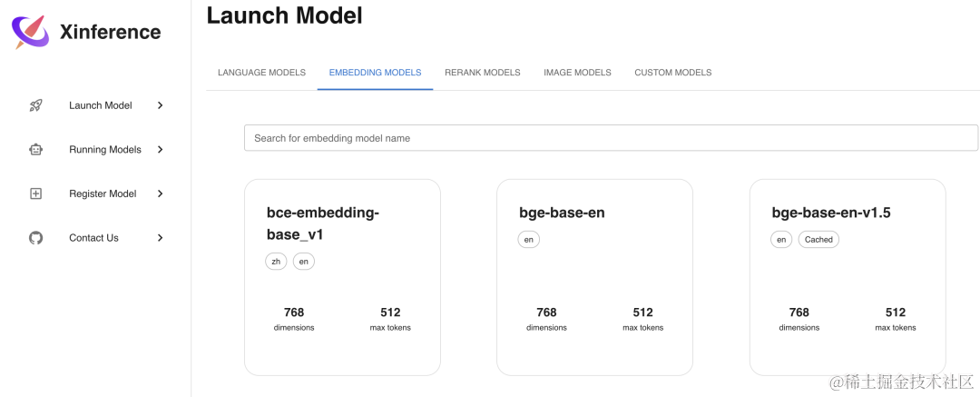Click the robot Running Models icon

pyautogui.click(x=36, y=149)
